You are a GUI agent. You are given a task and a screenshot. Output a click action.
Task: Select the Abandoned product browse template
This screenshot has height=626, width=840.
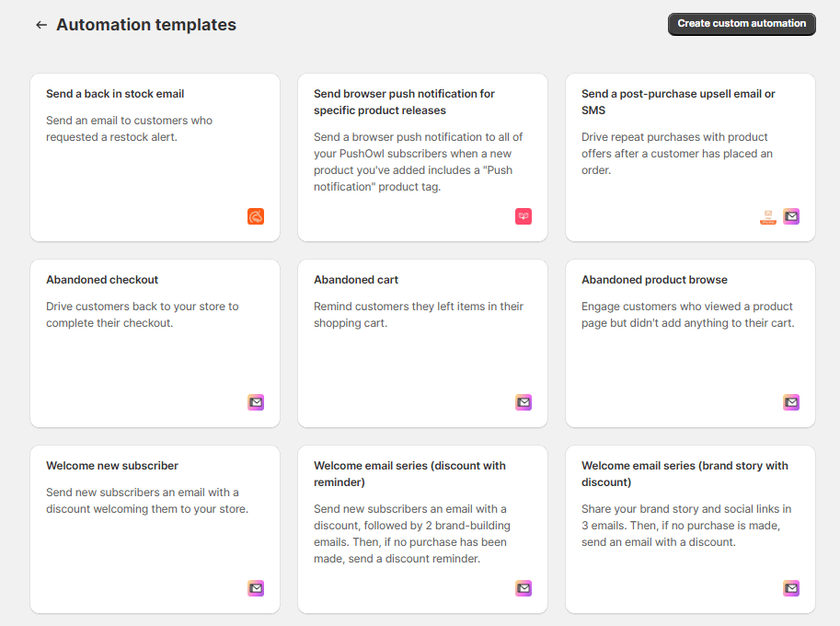[x=690, y=342]
